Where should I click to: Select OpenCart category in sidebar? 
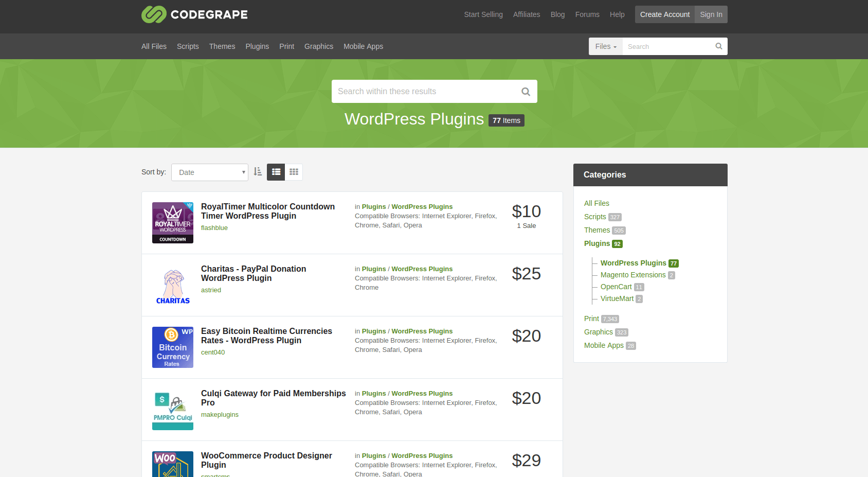tap(616, 287)
